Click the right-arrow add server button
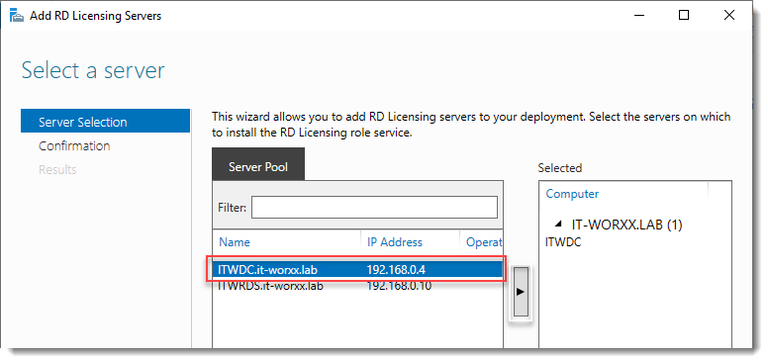This screenshot has width=768, height=363. [520, 292]
